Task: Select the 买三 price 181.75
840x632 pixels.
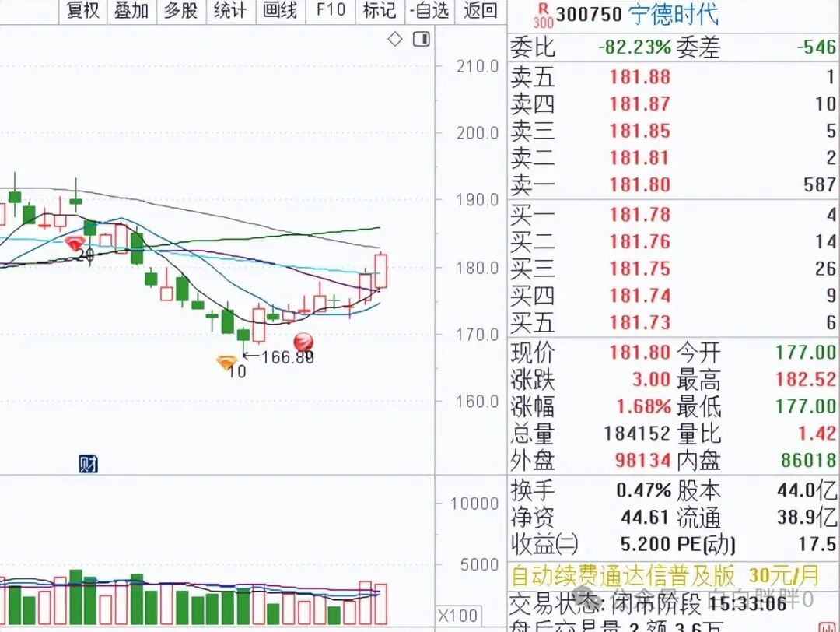Action: pyautogui.click(x=640, y=269)
